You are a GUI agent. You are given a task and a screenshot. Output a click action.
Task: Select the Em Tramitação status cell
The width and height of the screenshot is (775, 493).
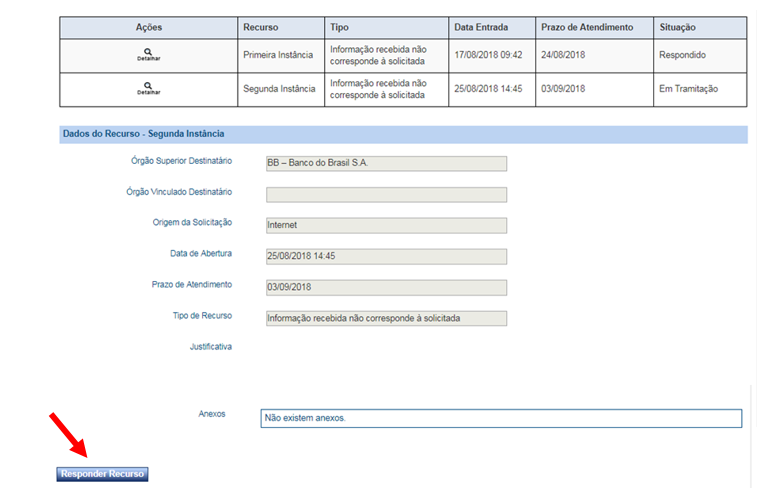tap(688, 89)
